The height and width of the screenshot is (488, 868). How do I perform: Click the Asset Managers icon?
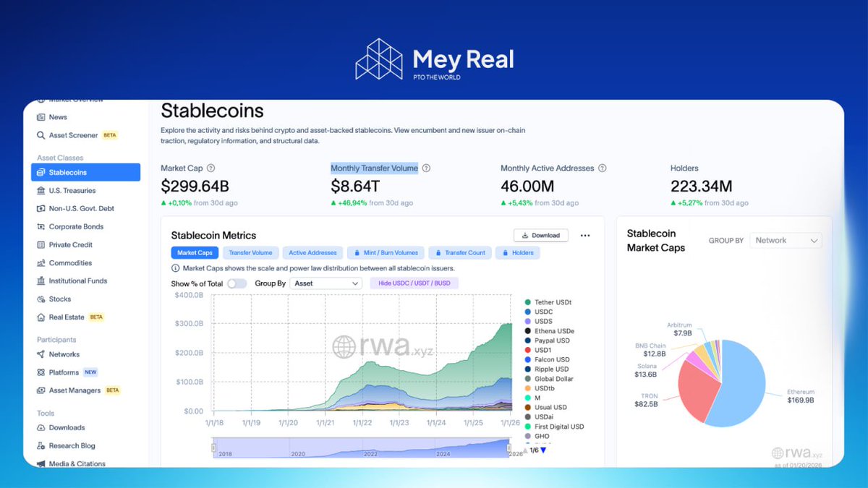tap(41, 390)
